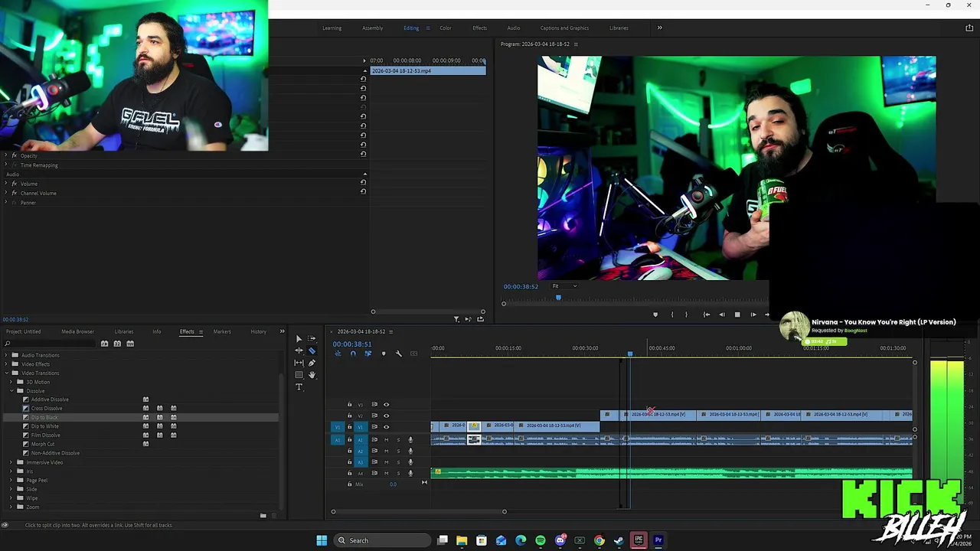Select the Ripple Edit tool
This screenshot has height=551, width=980.
pos(299,350)
